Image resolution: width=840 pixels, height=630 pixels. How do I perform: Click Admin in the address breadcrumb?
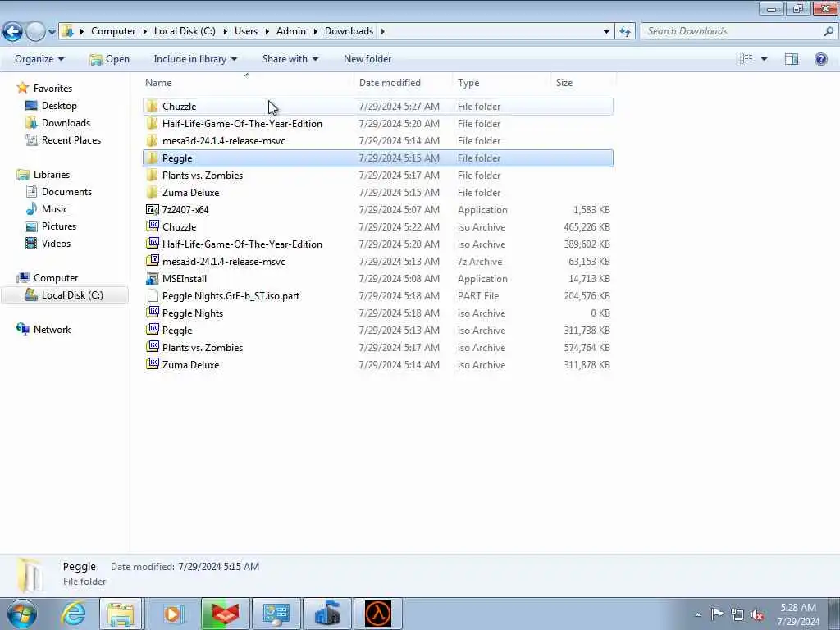291,31
